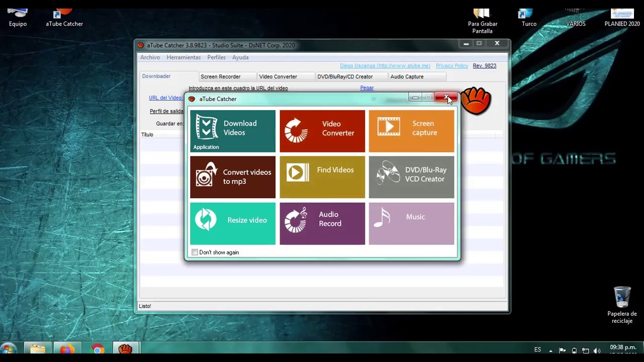Open the Windows Start button
The width and height of the screenshot is (644, 362).
coord(8,349)
